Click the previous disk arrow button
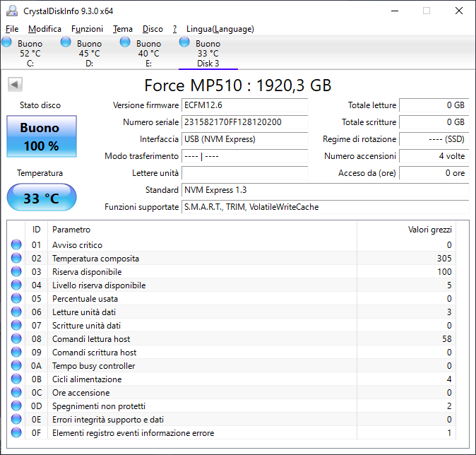This screenshot has height=455, width=476. pos(15,84)
